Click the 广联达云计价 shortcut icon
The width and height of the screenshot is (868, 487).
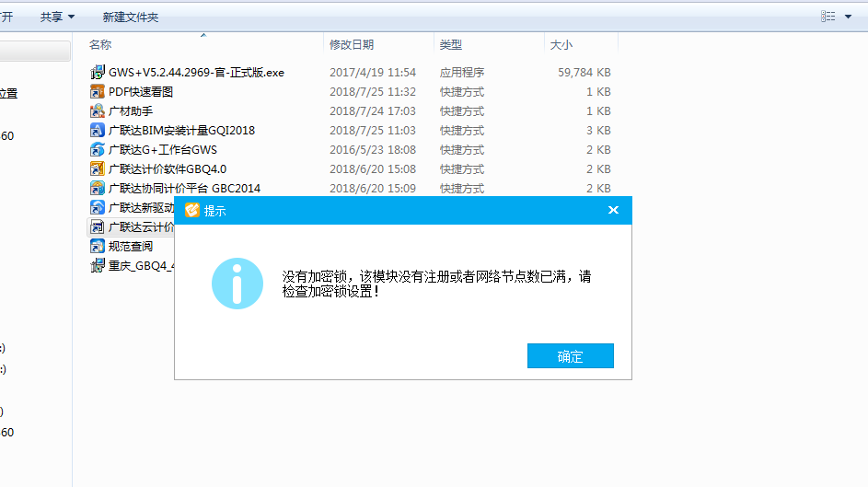(x=97, y=226)
